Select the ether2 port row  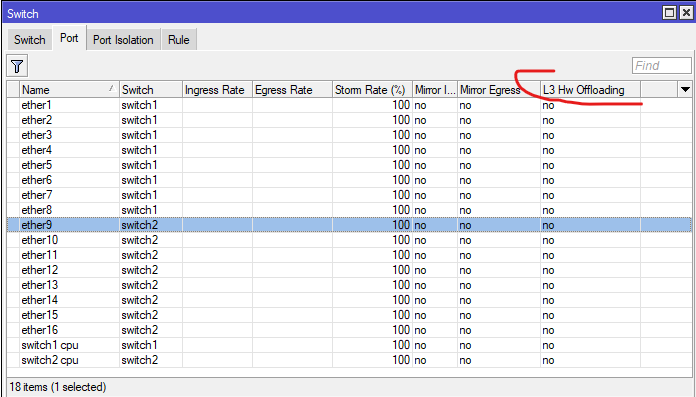click(349, 120)
